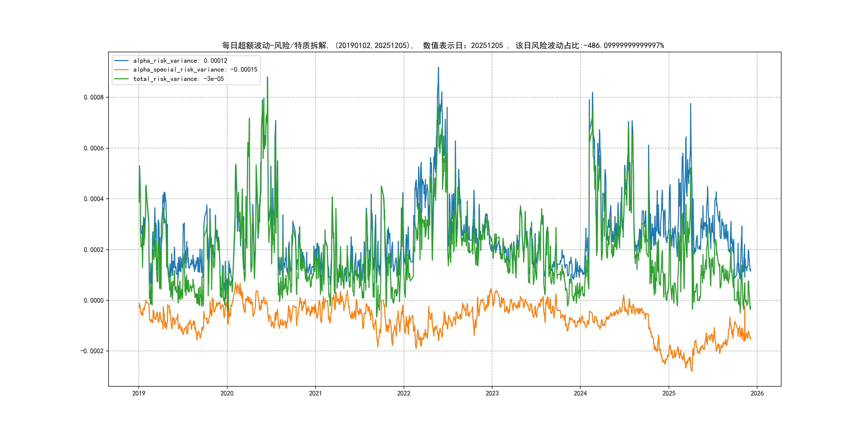Click the orange alpha_special_risk_variance legend line
The image size is (868, 434).
[x=121, y=70]
